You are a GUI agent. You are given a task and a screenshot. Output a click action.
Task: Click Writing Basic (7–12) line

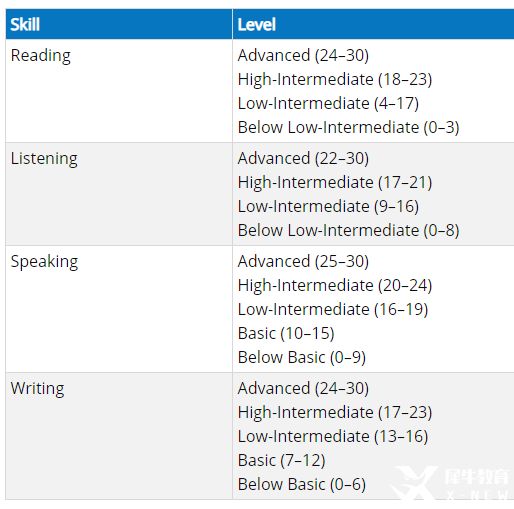282,461
